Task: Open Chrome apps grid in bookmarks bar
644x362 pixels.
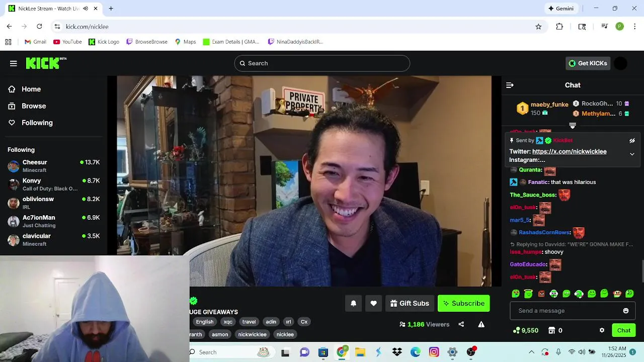Action: click(8, 42)
